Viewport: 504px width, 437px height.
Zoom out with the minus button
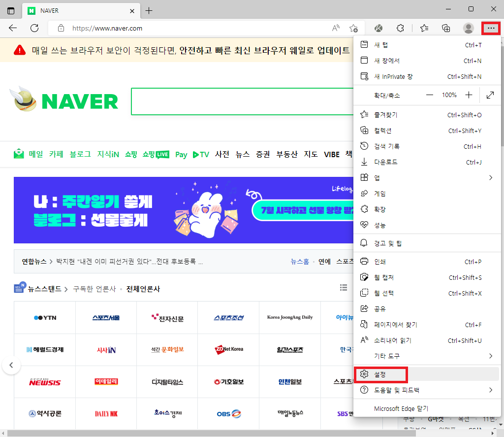pos(429,95)
